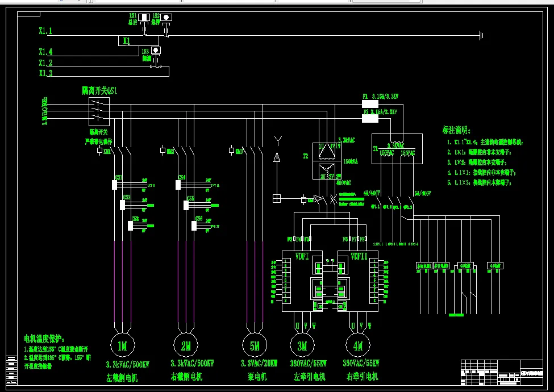Image resolution: width=554 pixels, height=392 pixels.
Task: Select the 4M traction motor symbol
Action: click(358, 345)
